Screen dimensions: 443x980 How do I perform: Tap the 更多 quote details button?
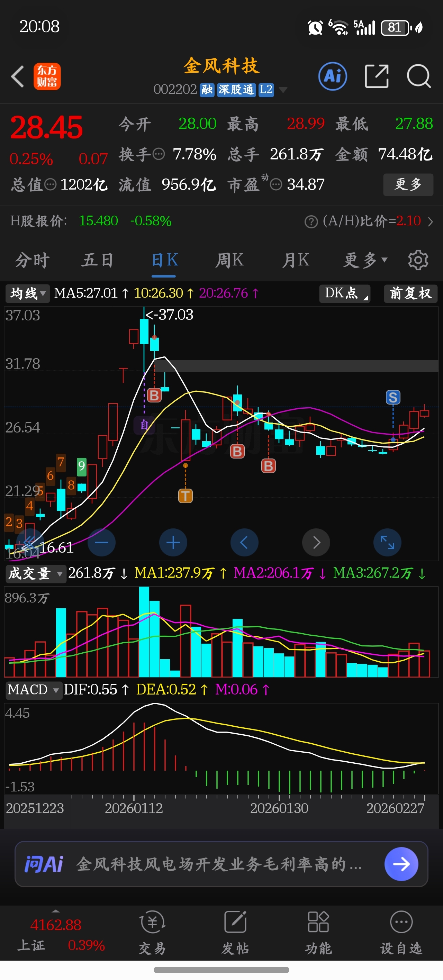(408, 184)
